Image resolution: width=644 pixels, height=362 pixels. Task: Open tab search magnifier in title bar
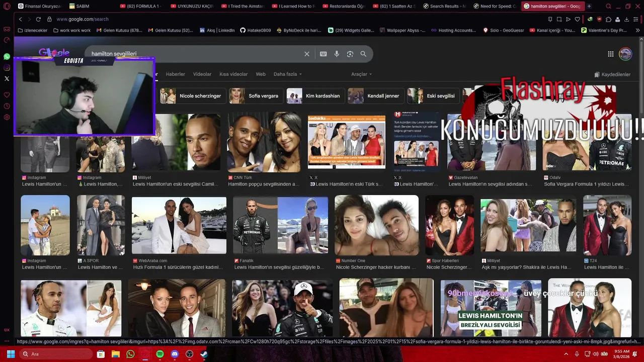tap(608, 6)
